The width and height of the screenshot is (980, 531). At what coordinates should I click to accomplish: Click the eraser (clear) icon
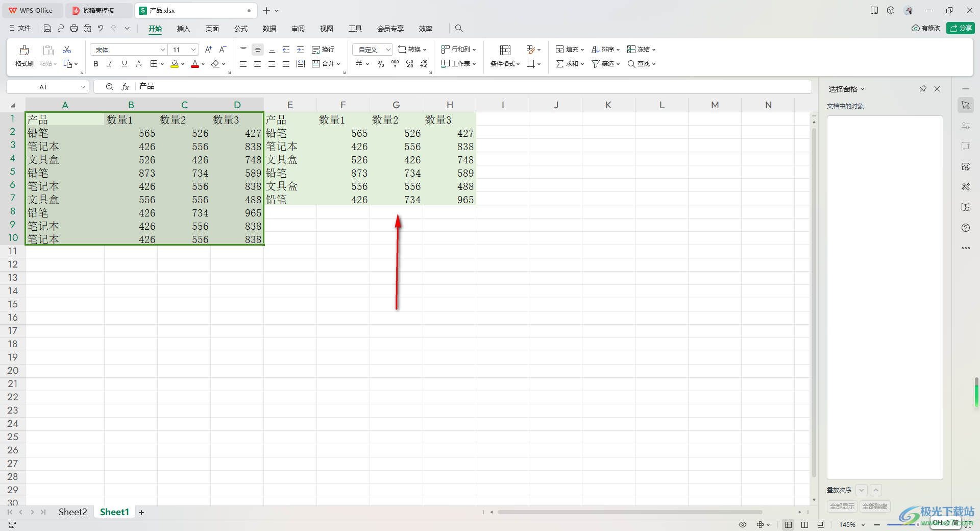215,64
